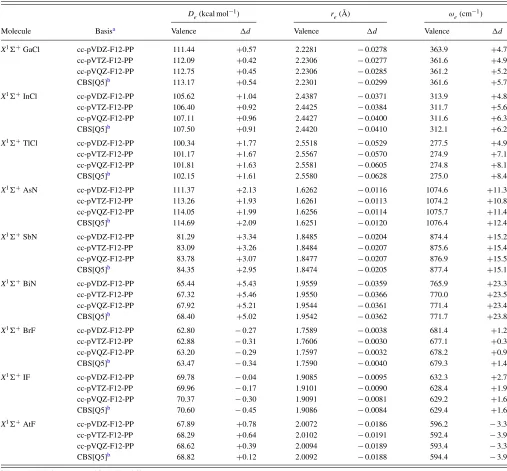Open footnote b in BiN CBS[Q5] row

coord(108,315)
